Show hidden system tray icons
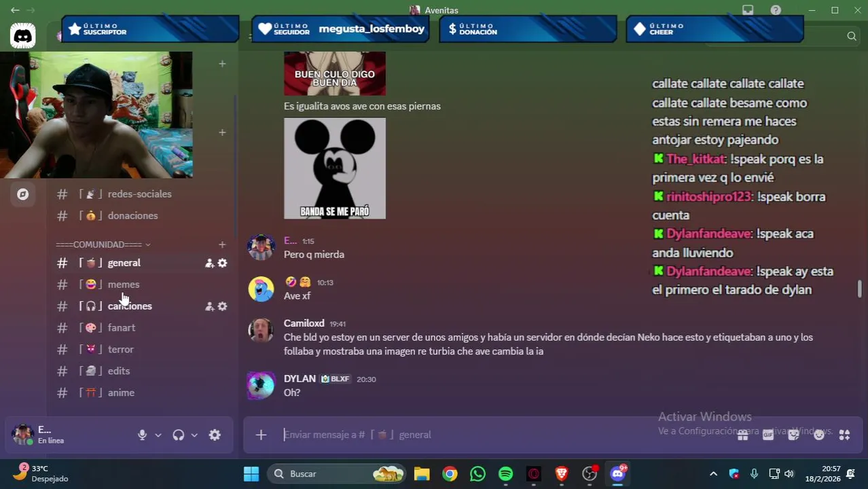Screen dimensions: 868x489 click(x=713, y=474)
